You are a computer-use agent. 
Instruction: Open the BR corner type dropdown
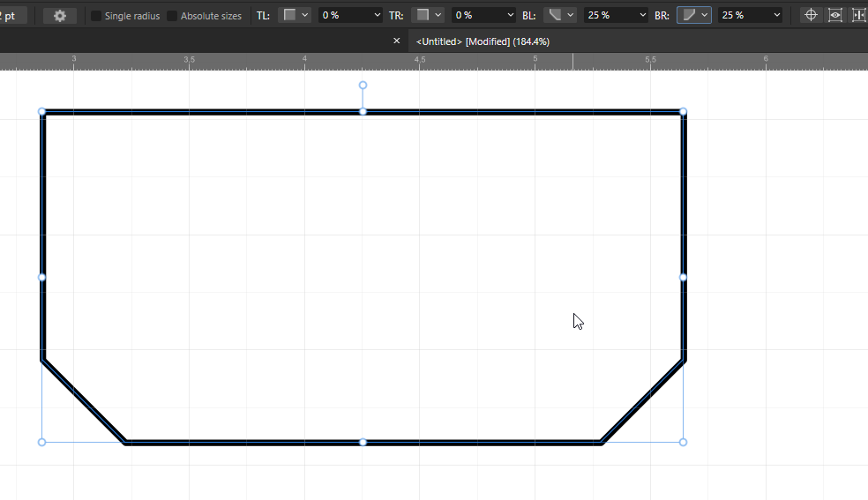point(694,15)
